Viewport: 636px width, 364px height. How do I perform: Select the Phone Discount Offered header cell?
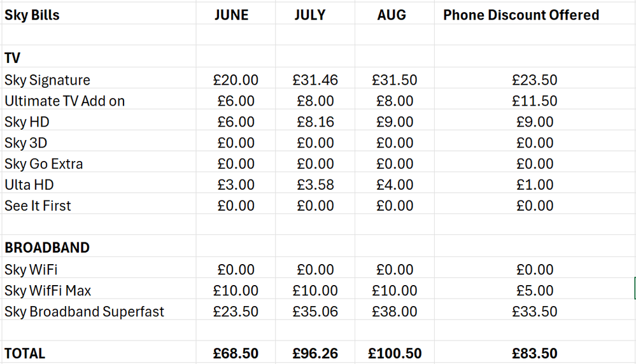coord(535,15)
